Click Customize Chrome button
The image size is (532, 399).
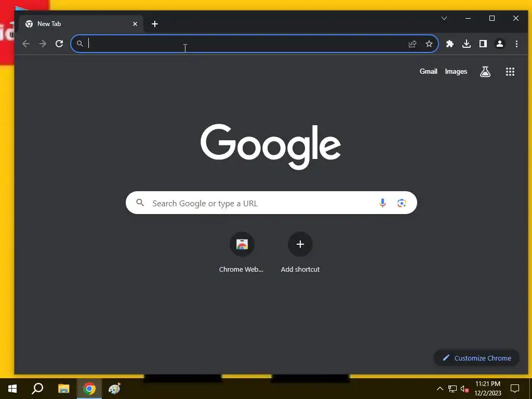[x=476, y=358]
